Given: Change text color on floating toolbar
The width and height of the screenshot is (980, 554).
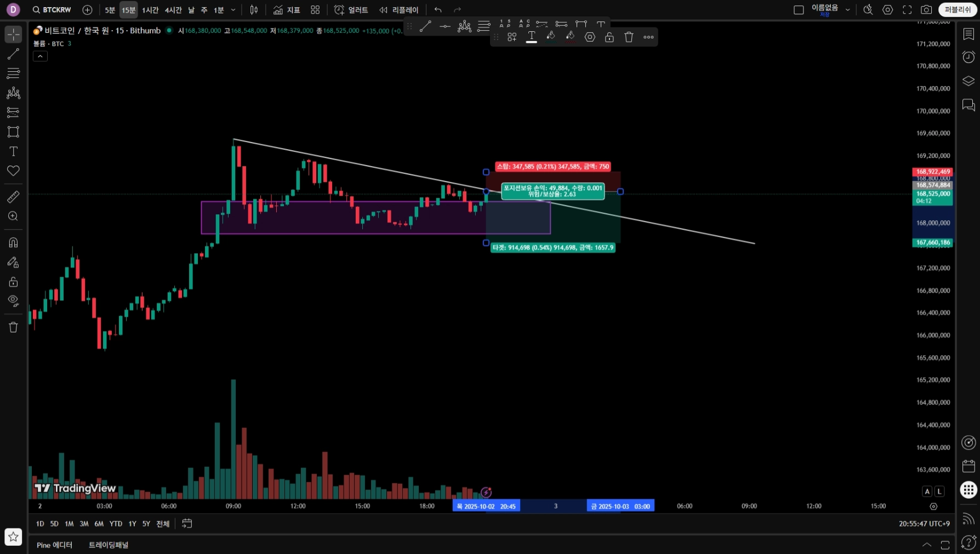Looking at the screenshot, I should (x=532, y=37).
